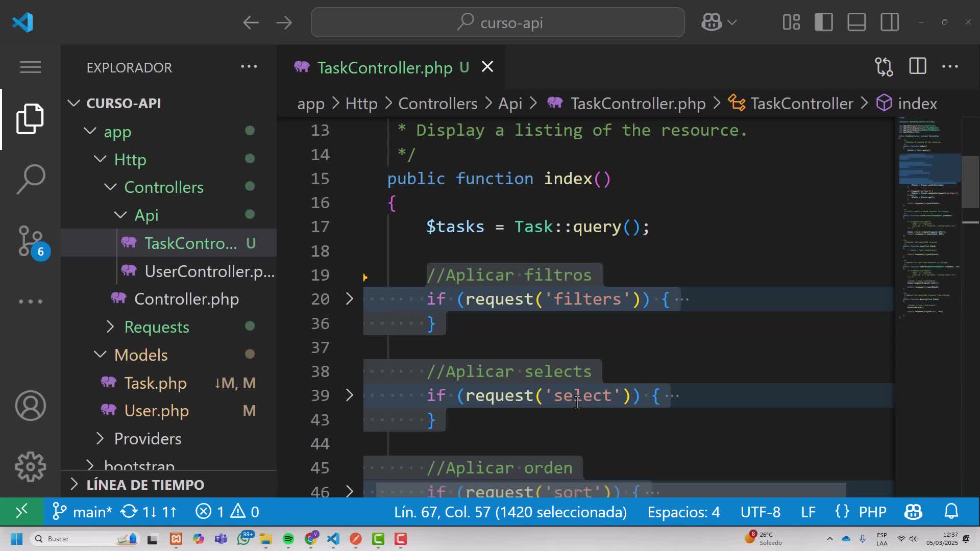Toggle the bottom panel layout button

[x=856, y=22]
